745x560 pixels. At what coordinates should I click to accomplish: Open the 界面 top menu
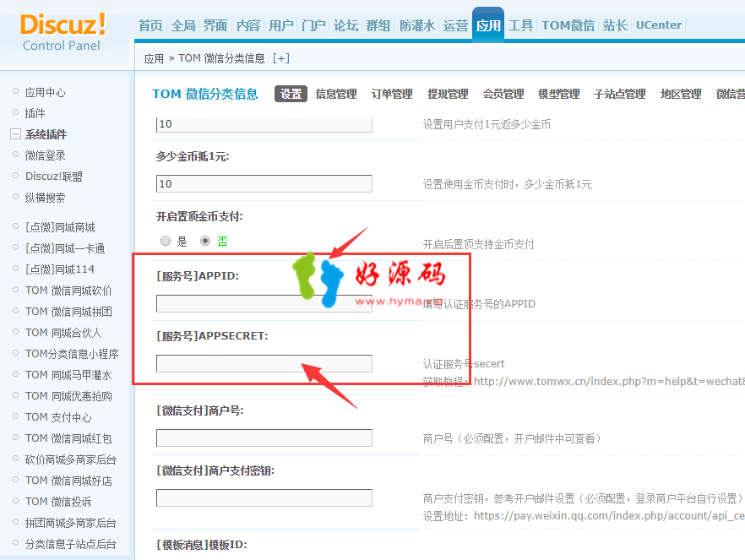[x=215, y=25]
